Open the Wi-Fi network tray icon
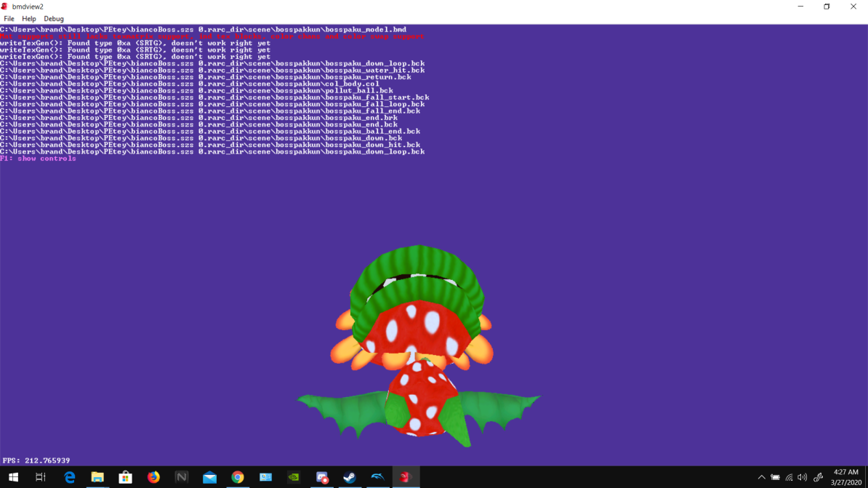 (x=789, y=477)
